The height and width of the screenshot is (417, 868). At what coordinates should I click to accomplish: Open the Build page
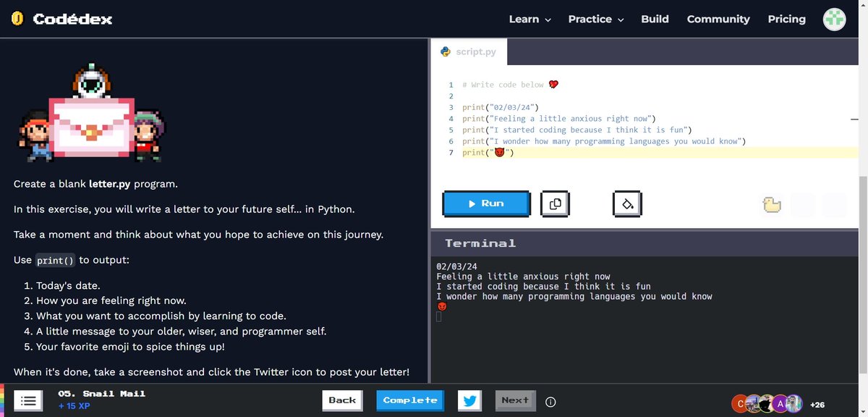tap(655, 20)
